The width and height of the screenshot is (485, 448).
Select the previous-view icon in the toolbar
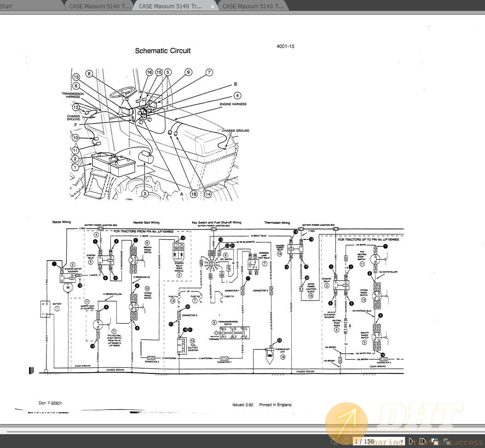[435, 440]
